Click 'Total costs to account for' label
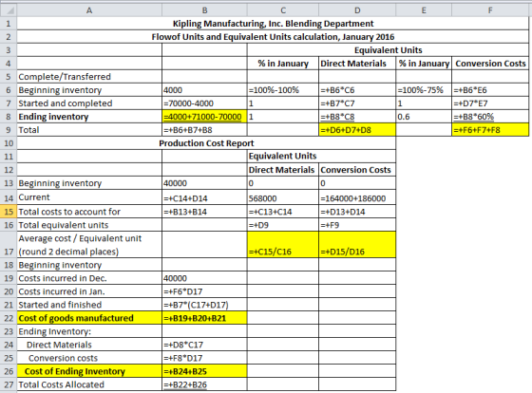Image resolution: width=532 pixels, height=393 pixels. [89, 212]
